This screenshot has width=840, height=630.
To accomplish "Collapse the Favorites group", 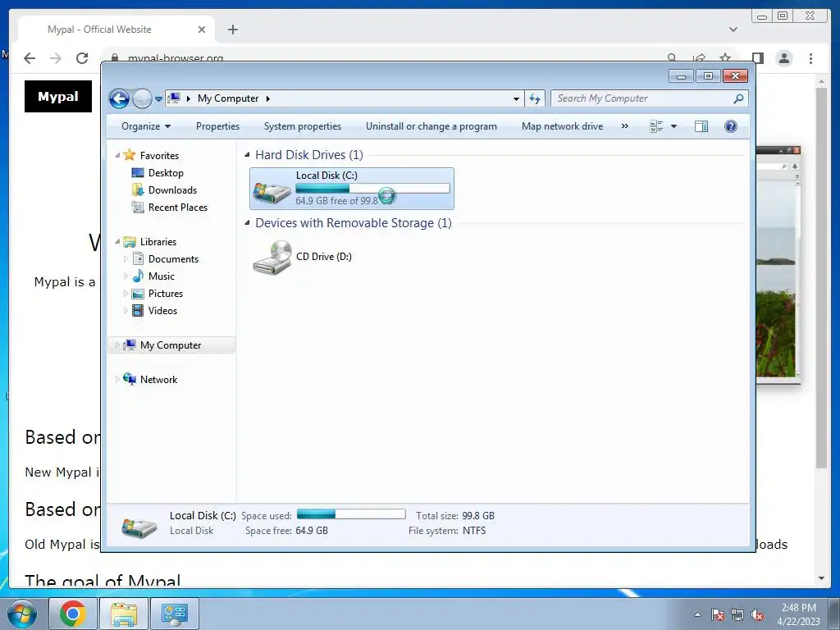I will 117,155.
